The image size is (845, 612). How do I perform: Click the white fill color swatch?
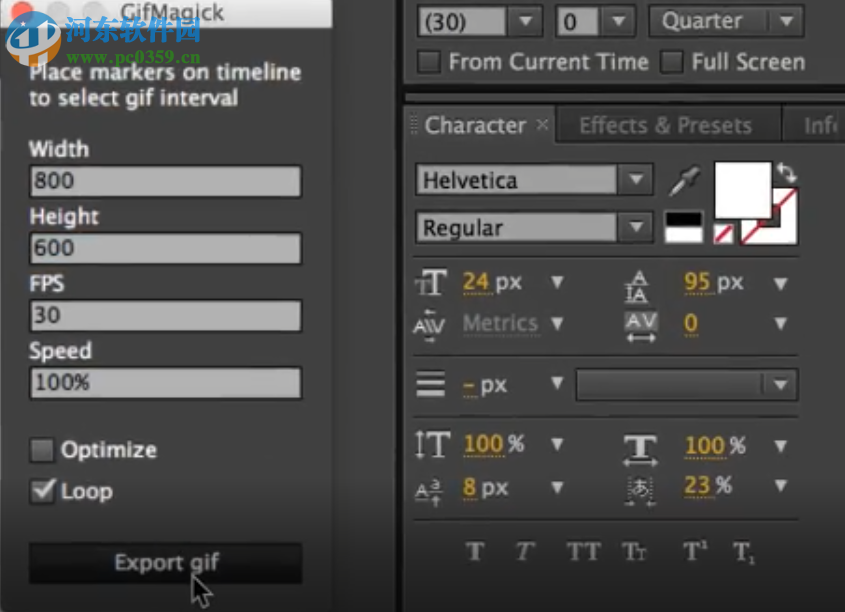click(x=743, y=190)
